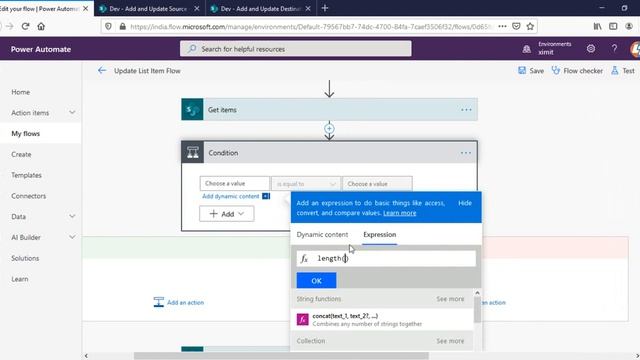This screenshot has width=640, height=360.
Task: Click the Pocket save icon
Action: tap(516, 27)
